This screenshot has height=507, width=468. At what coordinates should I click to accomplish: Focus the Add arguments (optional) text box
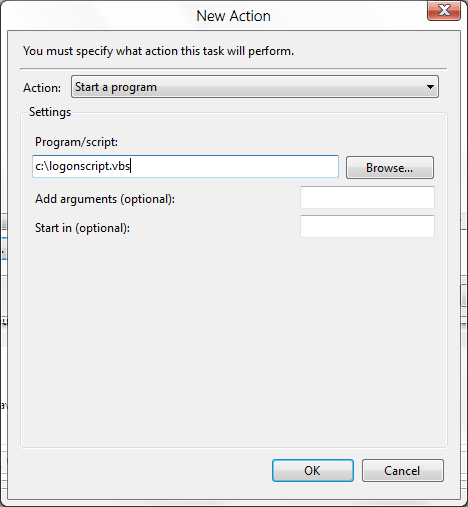367,198
